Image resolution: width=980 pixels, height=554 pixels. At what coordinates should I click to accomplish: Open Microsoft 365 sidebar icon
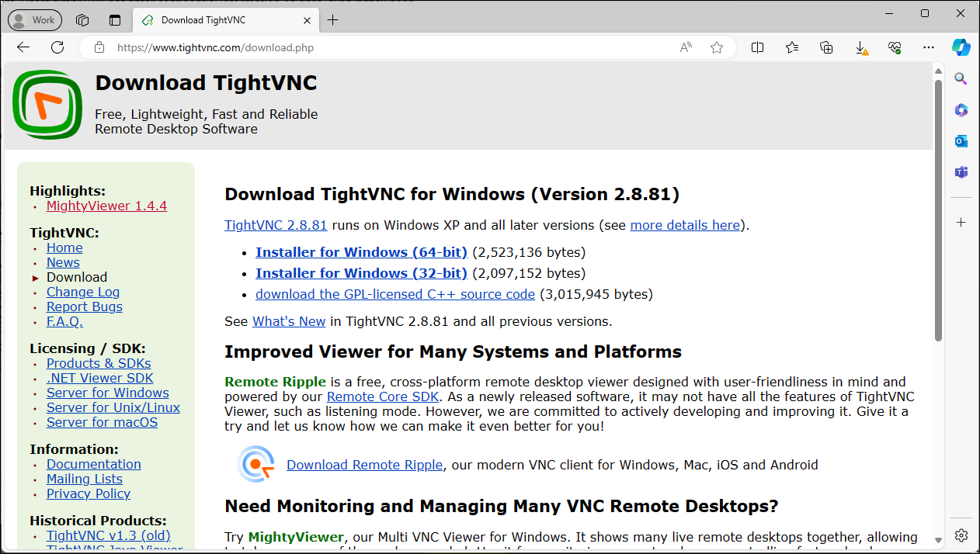click(961, 109)
